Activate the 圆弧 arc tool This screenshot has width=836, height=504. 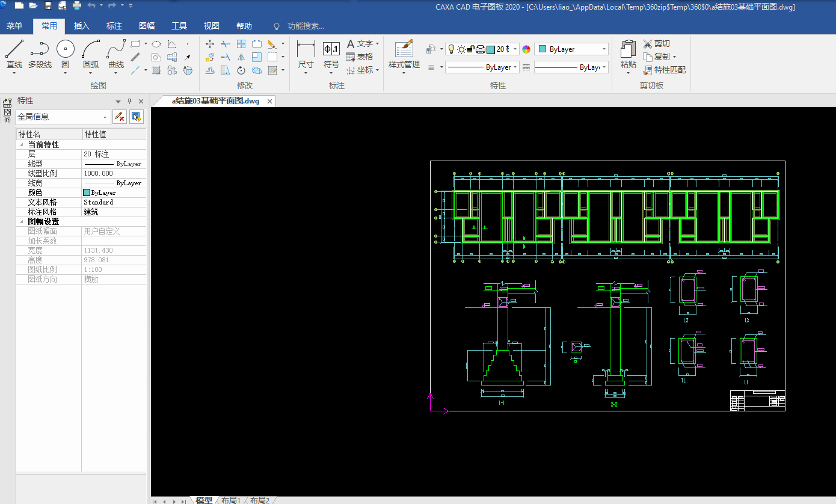[x=91, y=50]
